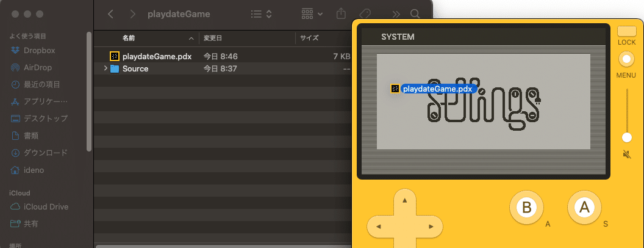Viewport: 644px width, 248px height.
Task: Click the playdateGame window title
Action: pos(179,14)
